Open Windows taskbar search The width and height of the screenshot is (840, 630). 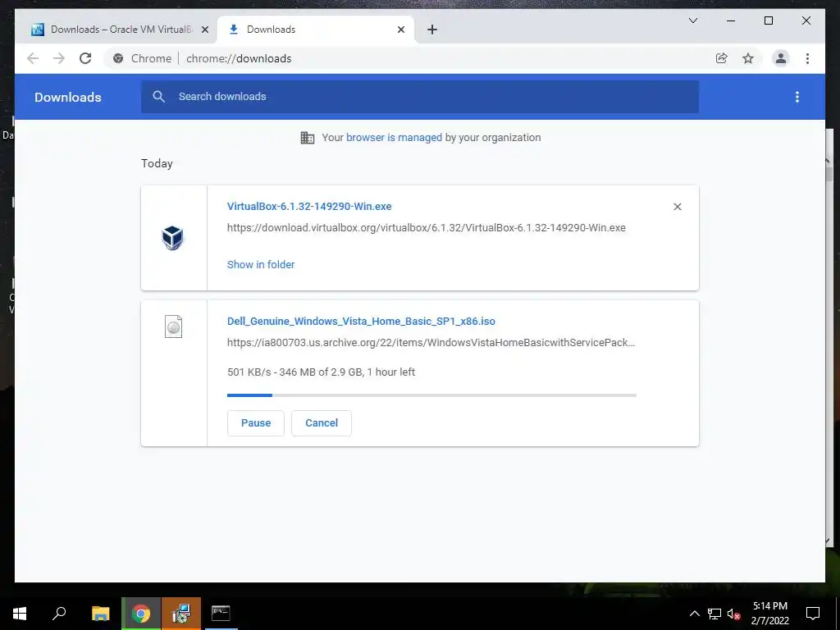[59, 614]
